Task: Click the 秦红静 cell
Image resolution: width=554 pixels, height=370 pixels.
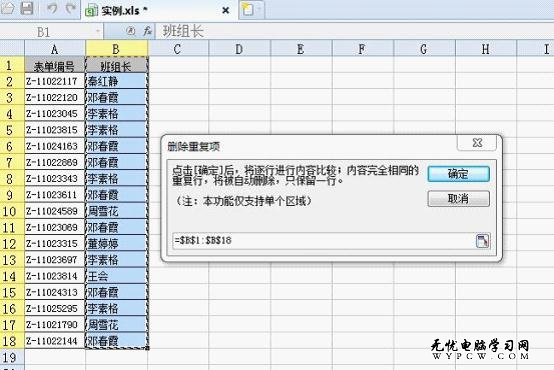Action: 116,81
